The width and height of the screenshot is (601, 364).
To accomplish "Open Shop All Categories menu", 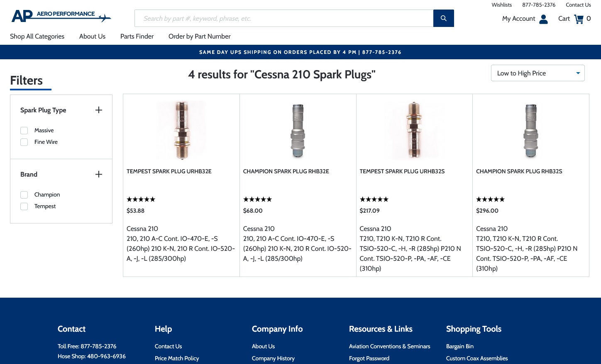I will 37,36.
